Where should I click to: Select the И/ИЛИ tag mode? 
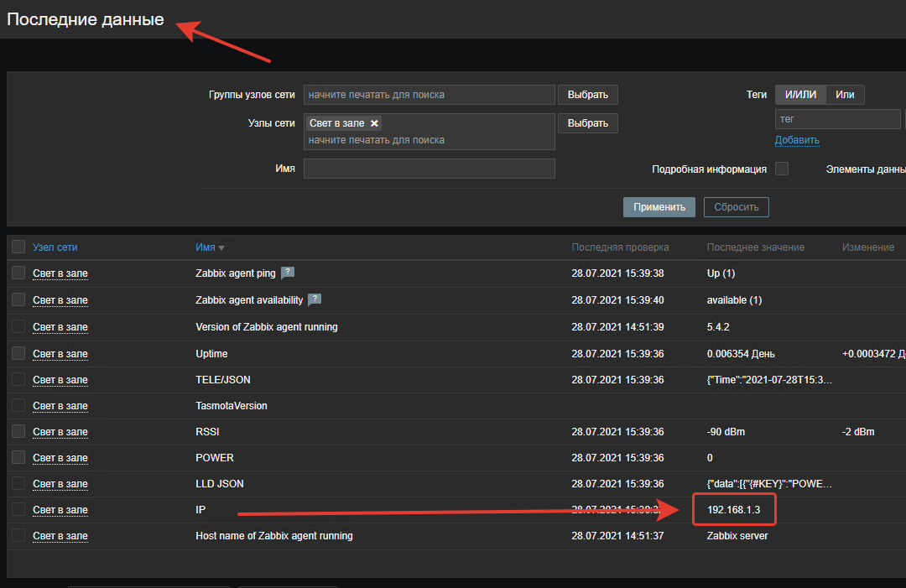[x=800, y=95]
